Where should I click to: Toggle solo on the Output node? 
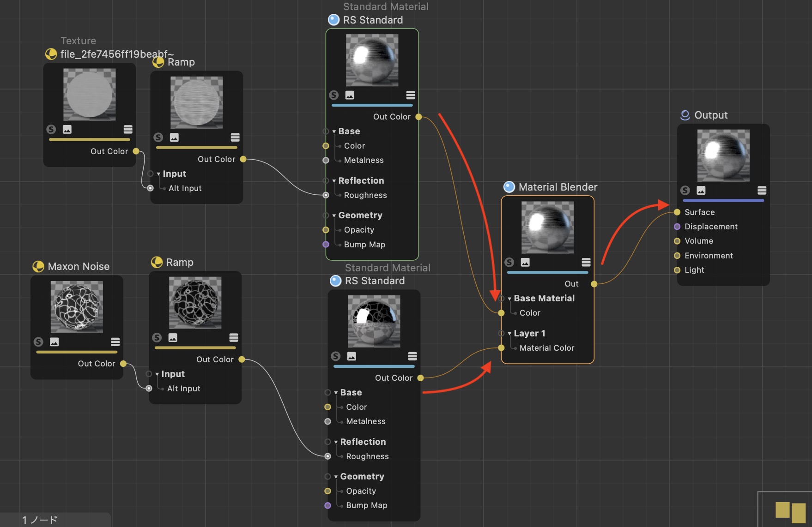685,190
